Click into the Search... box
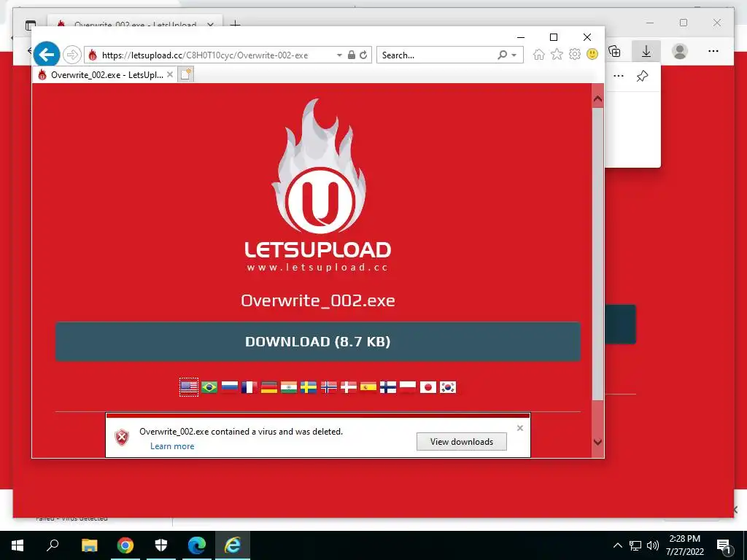This screenshot has width=747, height=560. point(436,55)
